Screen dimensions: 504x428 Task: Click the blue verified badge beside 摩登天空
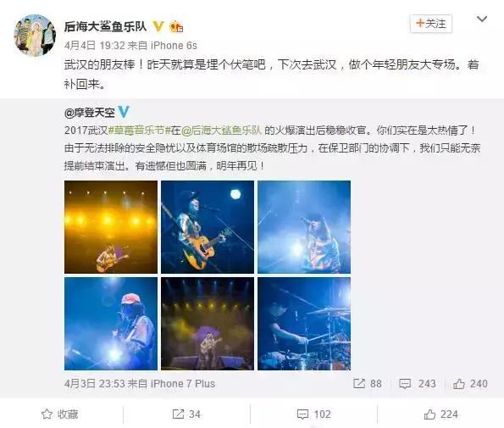124,112
